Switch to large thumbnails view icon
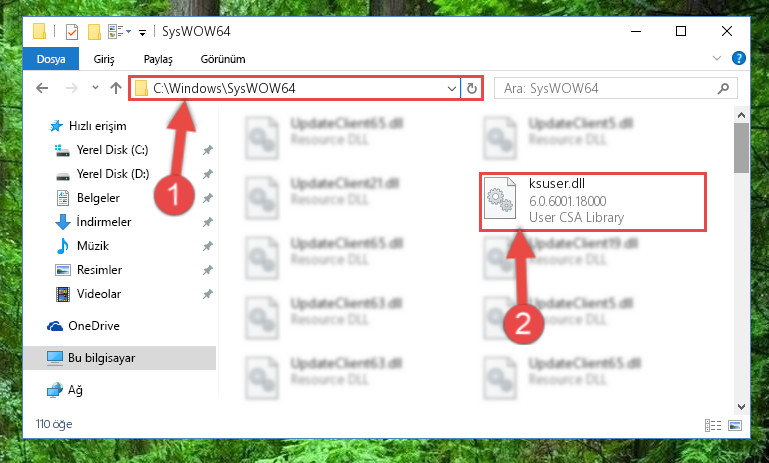The width and height of the screenshot is (769, 463). click(735, 425)
